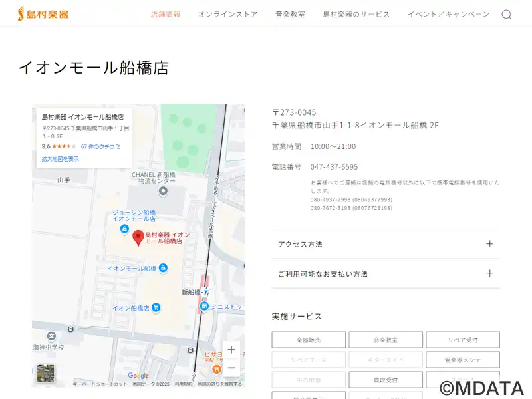Open the 67 件のクチコミ reviews link
This screenshot has width=532, height=399.
coord(100,146)
